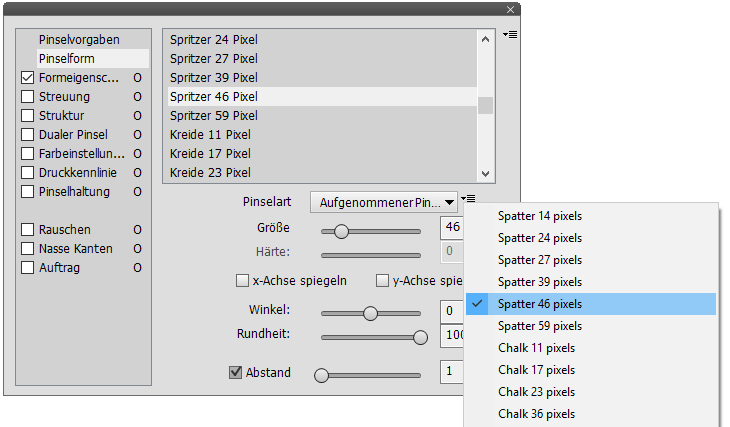
Task: Click the brush list scroll-down arrow
Action: point(486,173)
